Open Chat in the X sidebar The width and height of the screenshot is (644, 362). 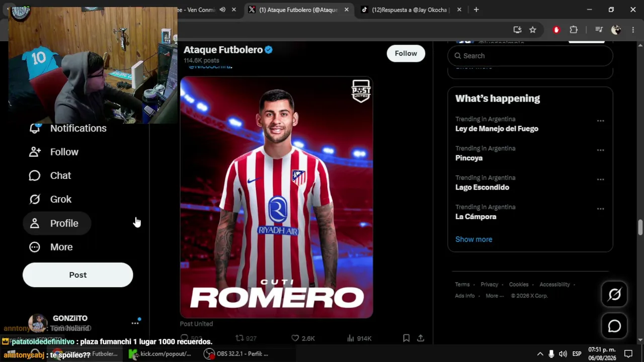50,175
